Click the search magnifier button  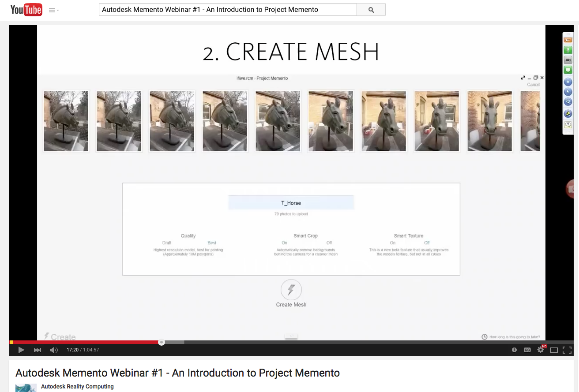point(371,10)
